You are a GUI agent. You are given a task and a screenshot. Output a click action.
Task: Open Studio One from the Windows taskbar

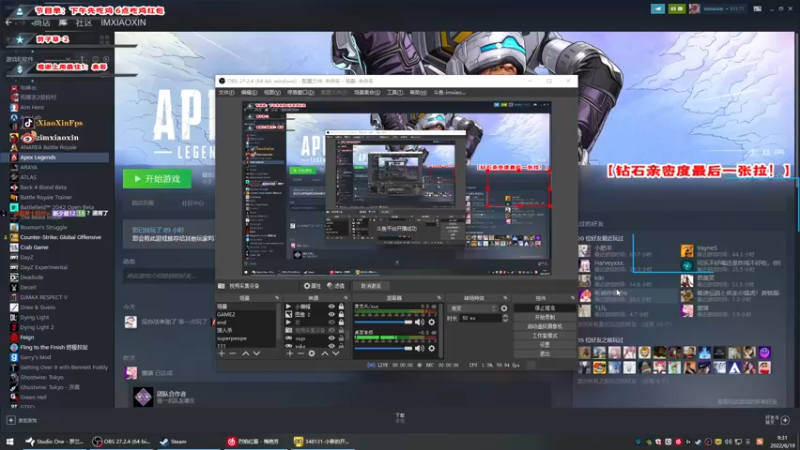click(54, 441)
